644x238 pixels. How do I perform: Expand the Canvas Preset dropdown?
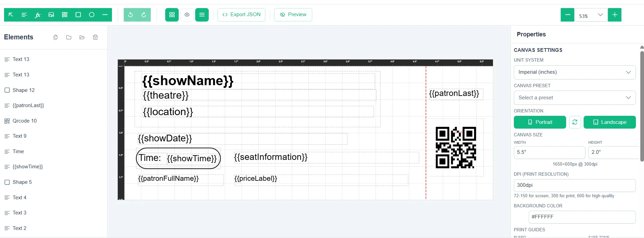point(575,98)
